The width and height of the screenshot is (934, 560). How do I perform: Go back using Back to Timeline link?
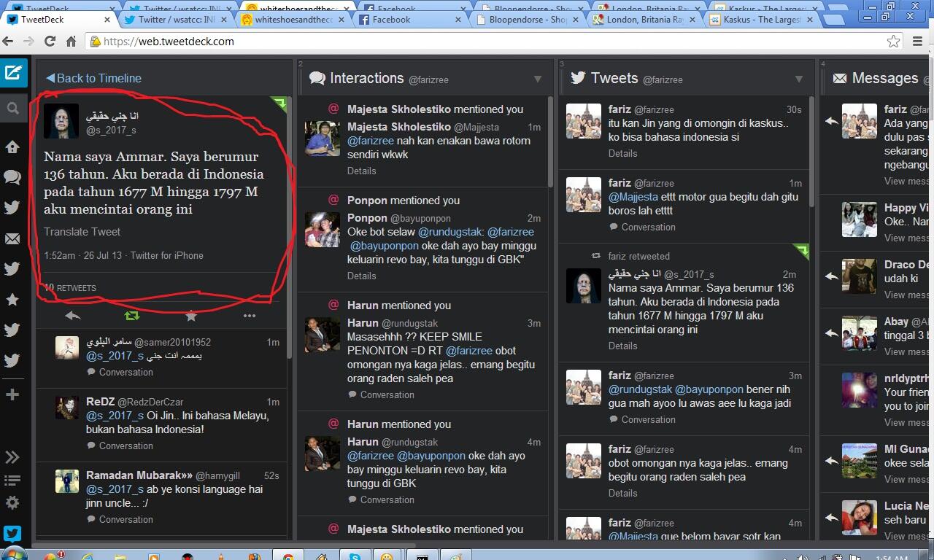click(x=93, y=78)
